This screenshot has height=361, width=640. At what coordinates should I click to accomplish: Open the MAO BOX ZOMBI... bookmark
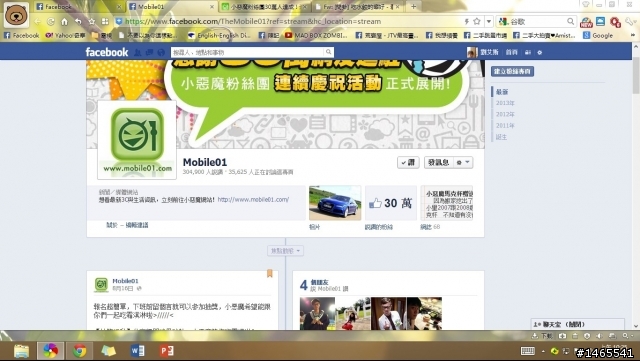click(x=316, y=36)
